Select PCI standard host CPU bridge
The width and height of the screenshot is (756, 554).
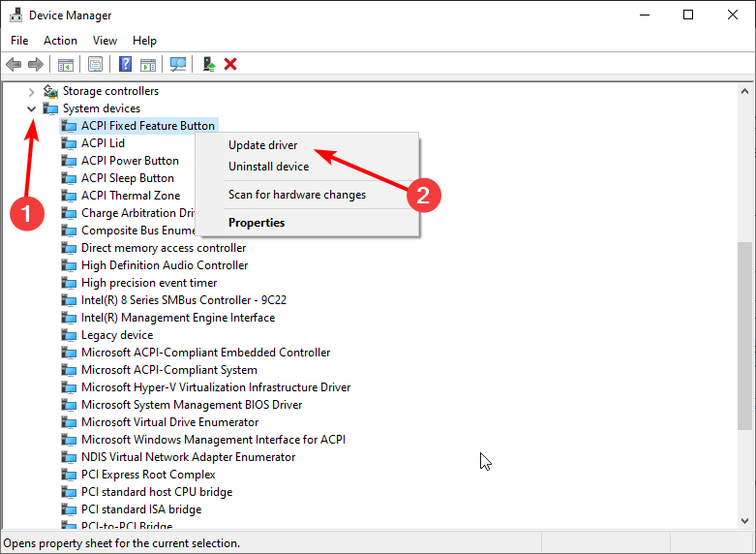tap(157, 492)
